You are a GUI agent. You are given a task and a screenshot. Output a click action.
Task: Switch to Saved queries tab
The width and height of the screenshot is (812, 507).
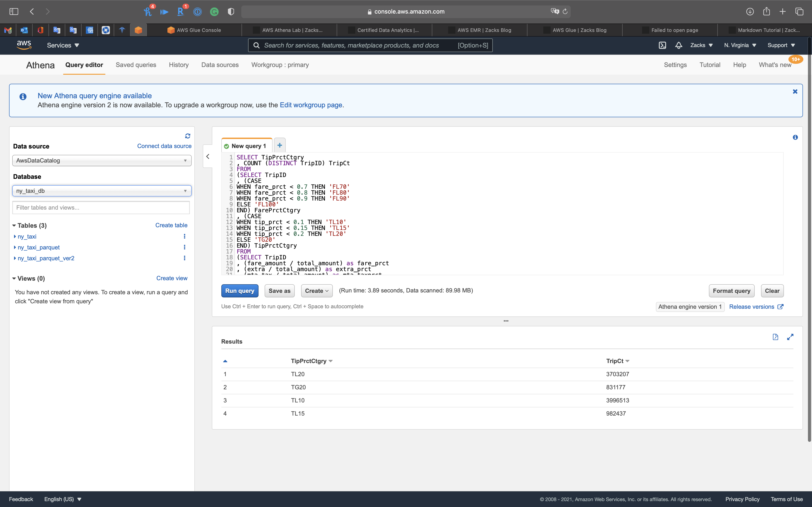click(136, 65)
